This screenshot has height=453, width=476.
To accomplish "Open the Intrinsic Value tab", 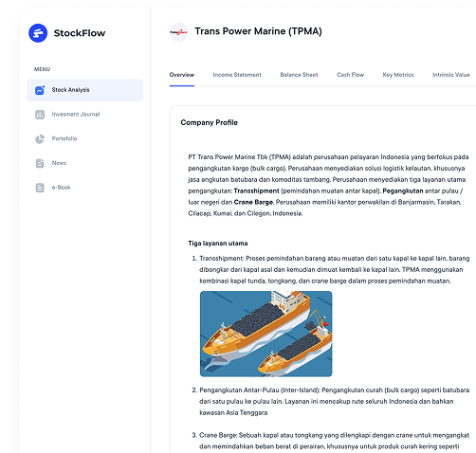I will click(x=451, y=75).
